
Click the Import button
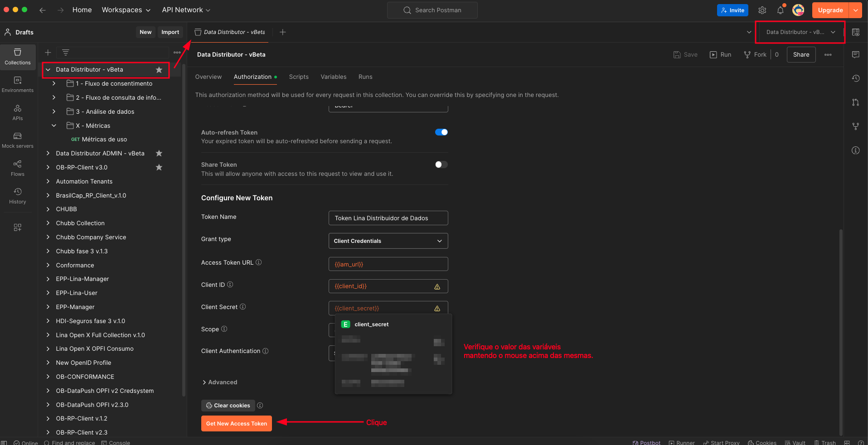pyautogui.click(x=170, y=32)
